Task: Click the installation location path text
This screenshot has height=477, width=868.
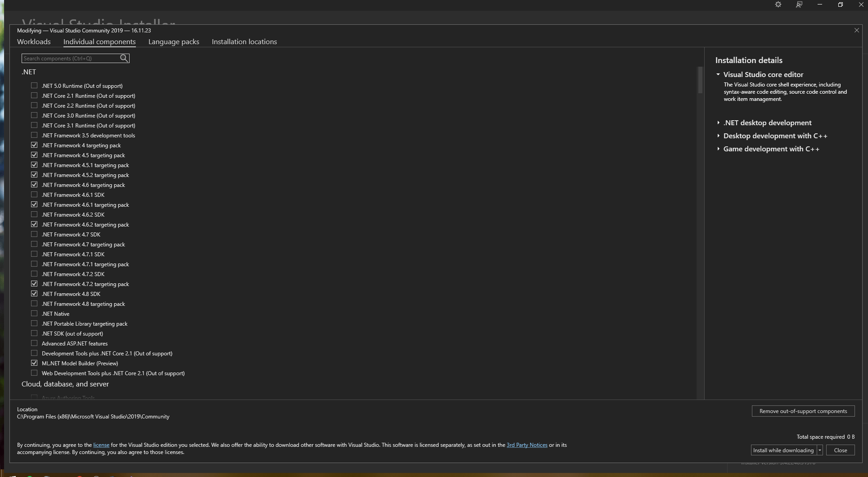Action: click(93, 417)
